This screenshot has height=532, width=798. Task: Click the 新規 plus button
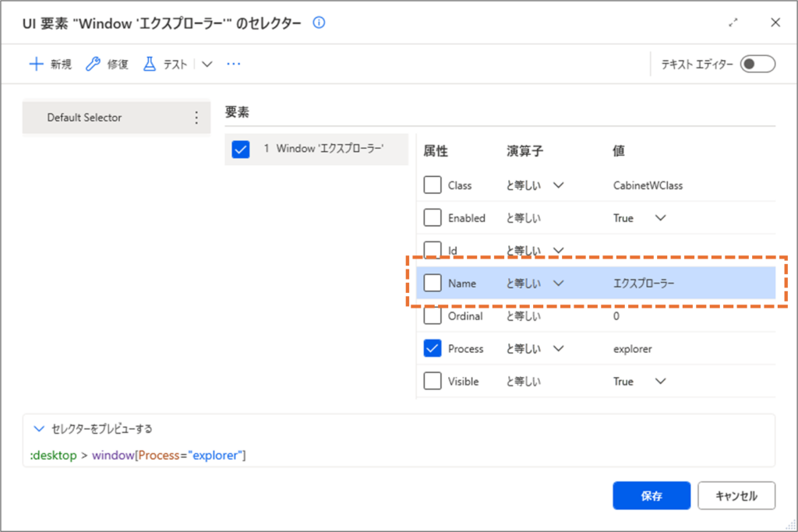50,64
